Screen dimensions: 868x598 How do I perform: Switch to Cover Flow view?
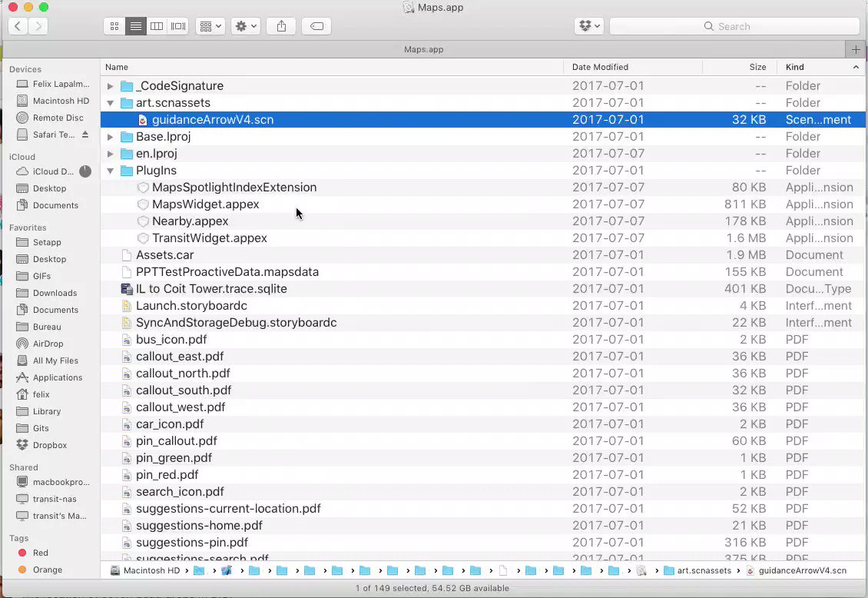(x=178, y=26)
